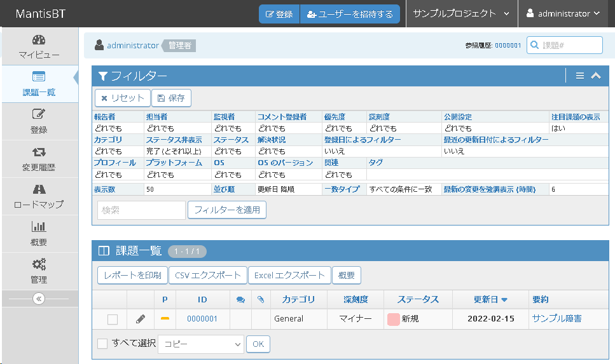Click 最近の更新日付によるフィルター link

[x=496, y=140]
